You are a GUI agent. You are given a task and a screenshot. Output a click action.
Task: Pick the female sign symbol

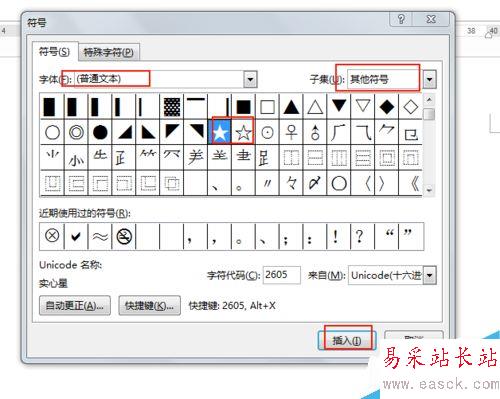pyautogui.click(x=291, y=132)
